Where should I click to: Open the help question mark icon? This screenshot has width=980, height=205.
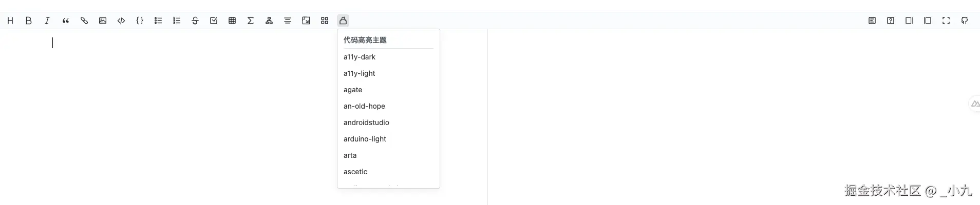click(891, 20)
